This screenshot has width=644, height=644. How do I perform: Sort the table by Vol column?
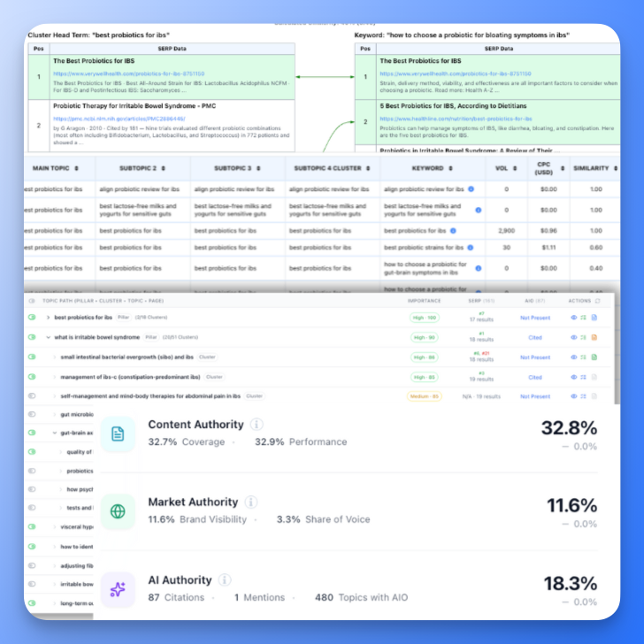[515, 168]
